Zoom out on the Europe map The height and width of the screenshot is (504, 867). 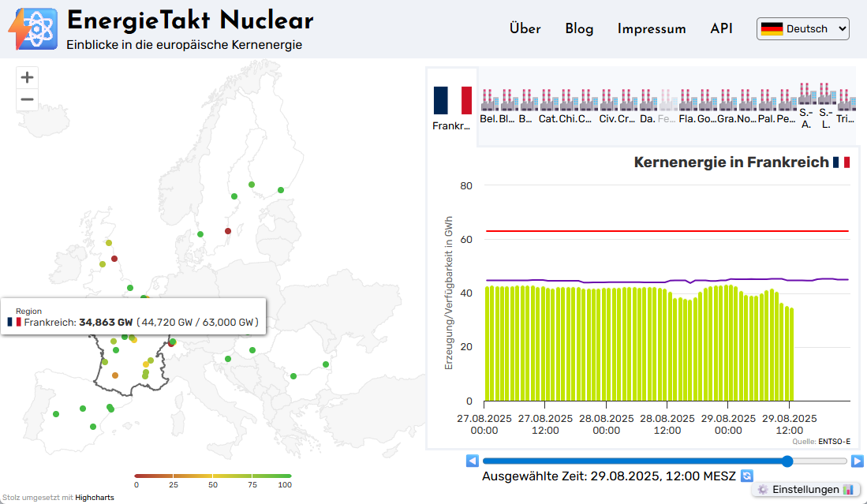pyautogui.click(x=28, y=99)
